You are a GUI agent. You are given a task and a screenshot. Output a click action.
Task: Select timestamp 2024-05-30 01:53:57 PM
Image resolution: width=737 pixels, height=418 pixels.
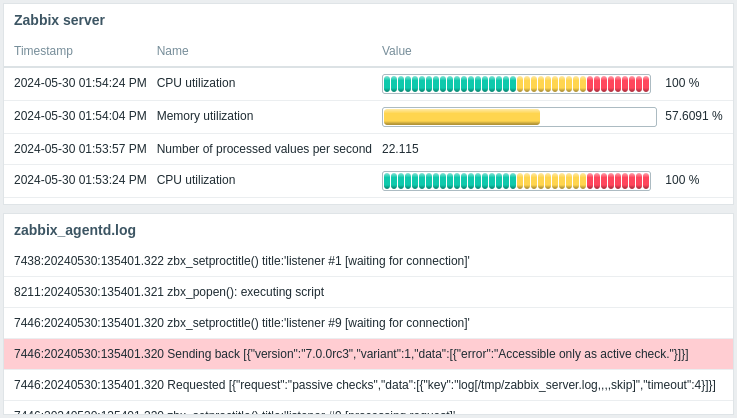pyautogui.click(x=80, y=149)
